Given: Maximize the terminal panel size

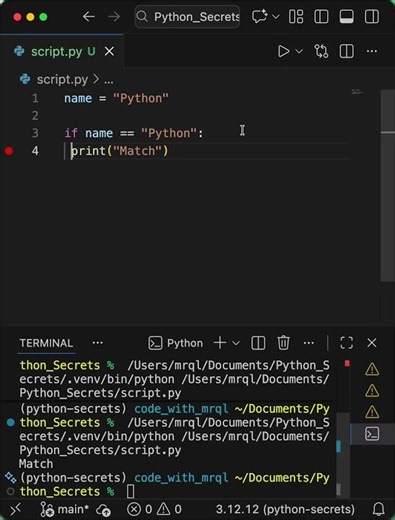Looking at the screenshot, I should point(346,343).
